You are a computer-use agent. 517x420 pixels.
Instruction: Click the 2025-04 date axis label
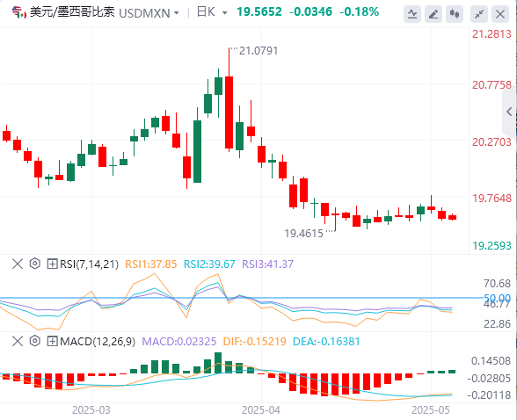(261, 410)
